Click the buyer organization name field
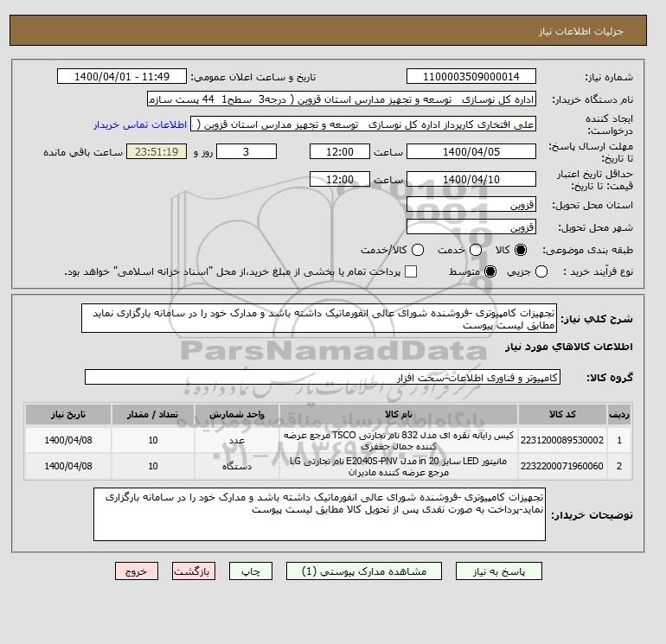 [342, 99]
